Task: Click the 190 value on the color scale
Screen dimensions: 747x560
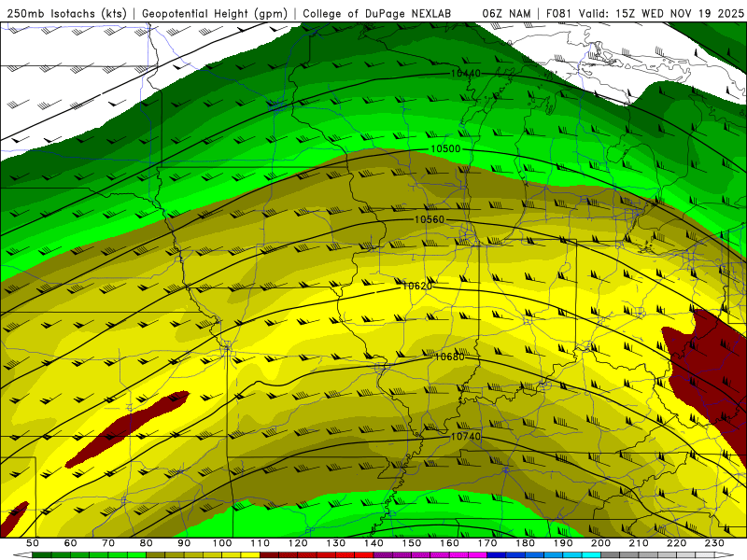Action: (563, 543)
